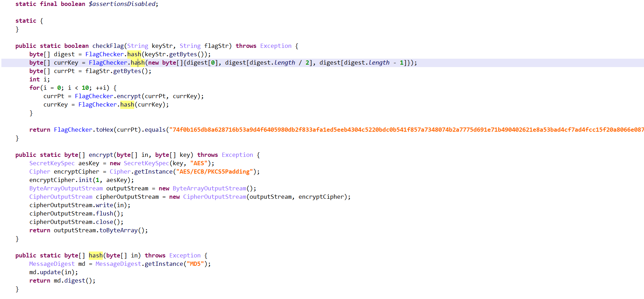644x299 pixels.
Task: Click highlighted hash call on keyStr.getBytes() line
Action: coord(134,54)
